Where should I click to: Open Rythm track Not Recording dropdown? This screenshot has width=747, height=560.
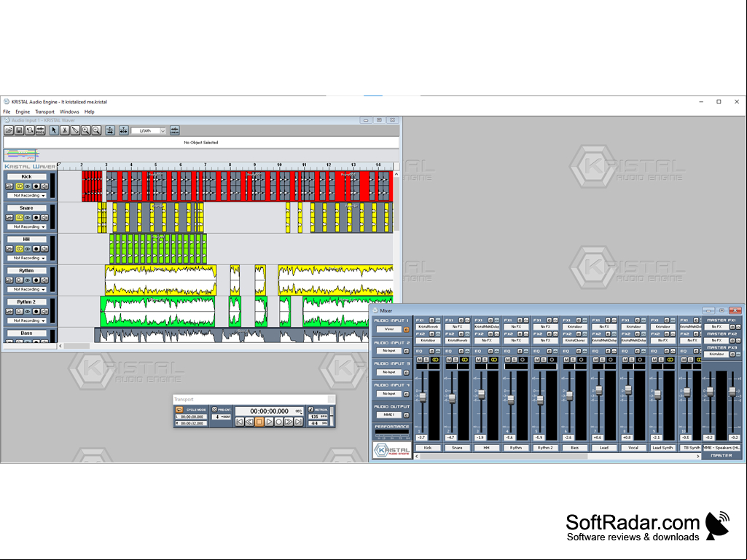click(27, 290)
